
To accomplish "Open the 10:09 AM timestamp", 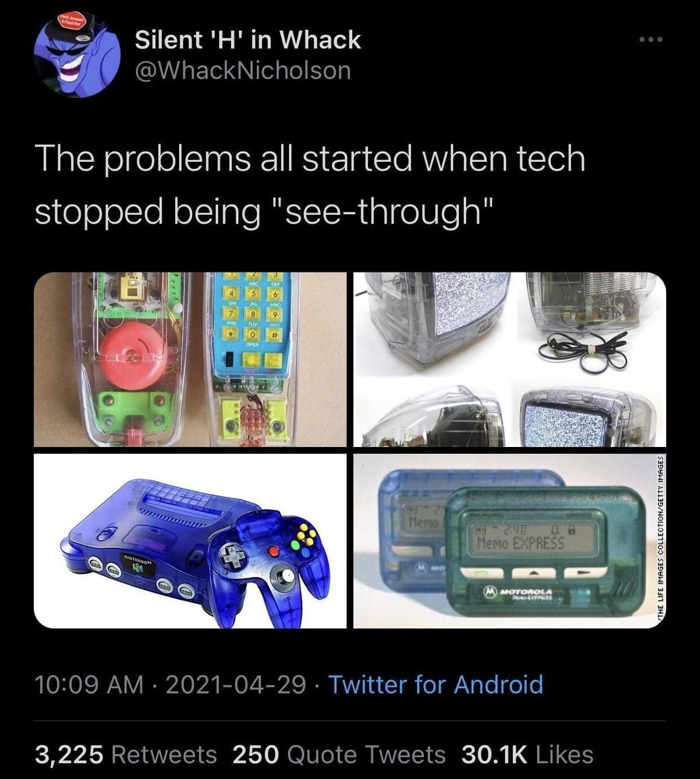I will 89,684.
